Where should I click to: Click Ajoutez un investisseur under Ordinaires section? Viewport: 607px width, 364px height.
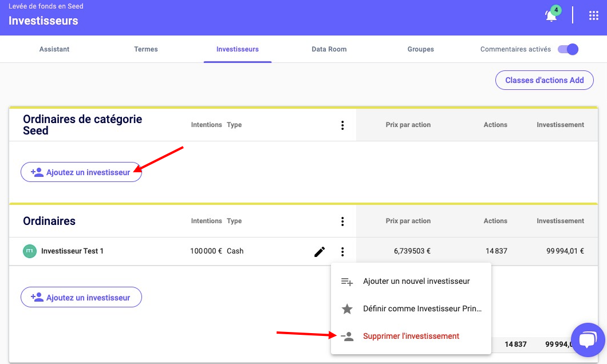pyautogui.click(x=81, y=298)
